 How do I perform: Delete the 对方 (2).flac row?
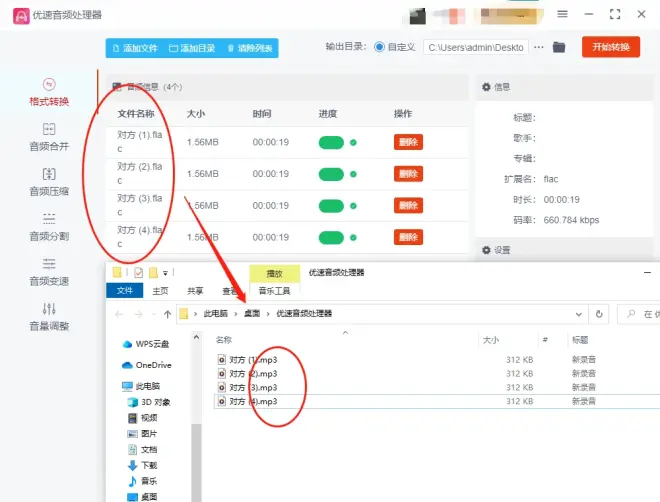408,174
